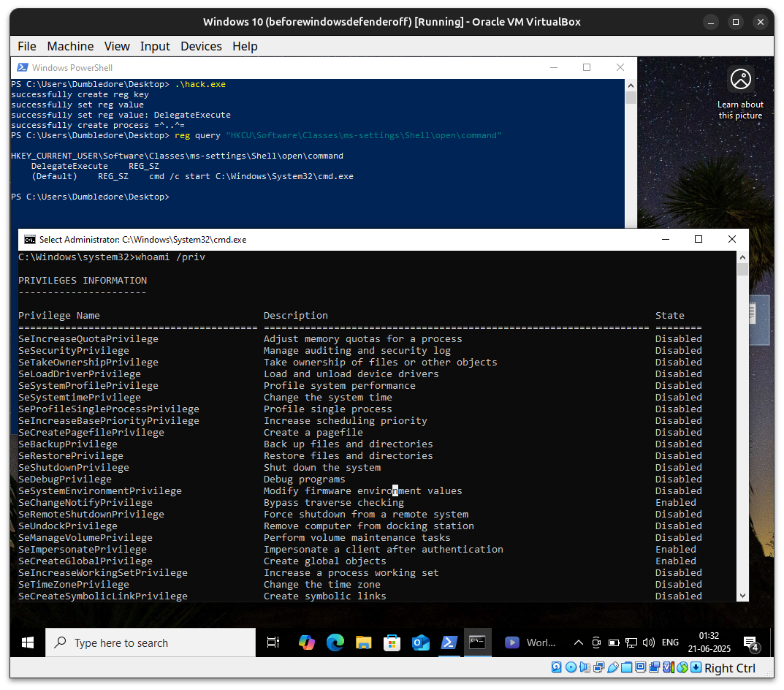Click the State column header
The image size is (784, 690).
click(669, 316)
